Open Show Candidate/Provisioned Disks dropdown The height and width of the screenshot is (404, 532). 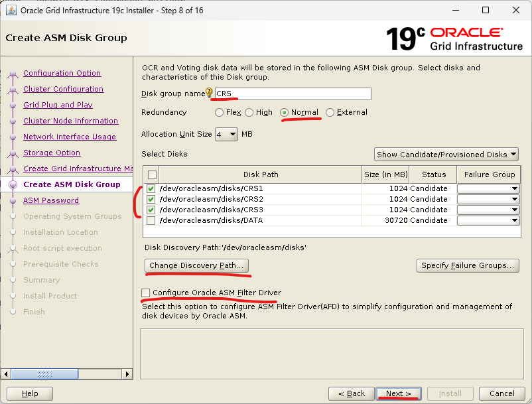coord(446,155)
